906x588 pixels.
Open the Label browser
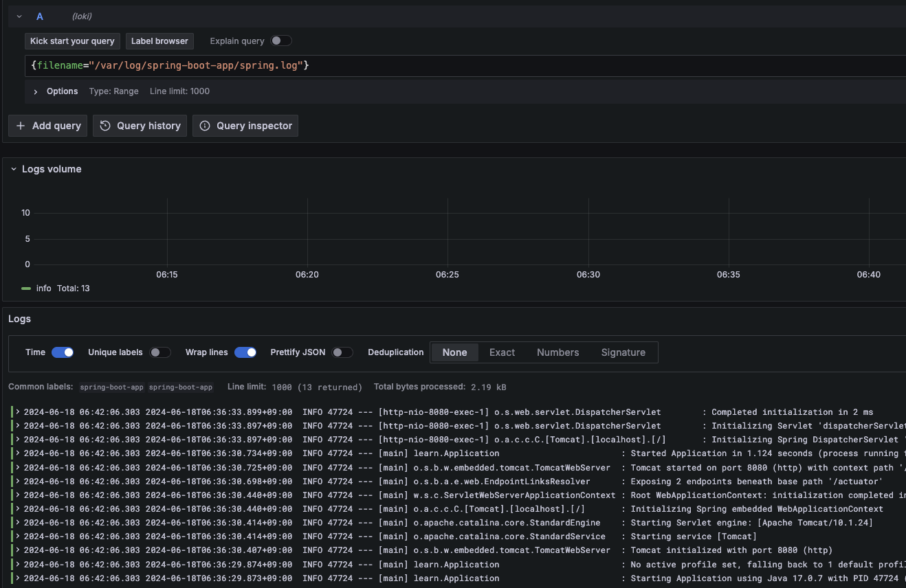[159, 41]
